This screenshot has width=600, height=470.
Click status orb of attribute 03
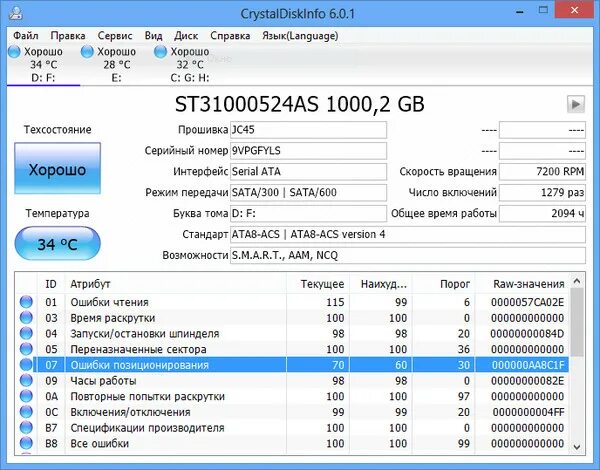tap(26, 318)
